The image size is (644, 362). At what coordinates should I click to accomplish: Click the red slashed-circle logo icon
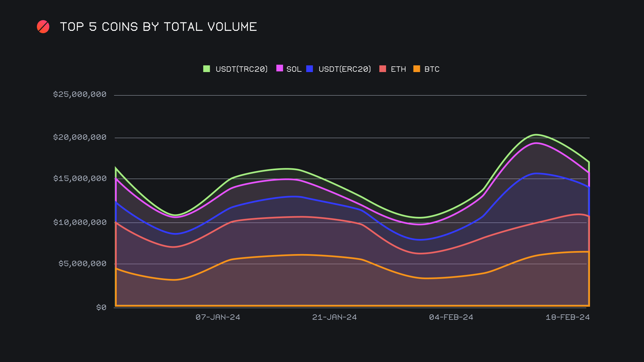click(x=43, y=27)
